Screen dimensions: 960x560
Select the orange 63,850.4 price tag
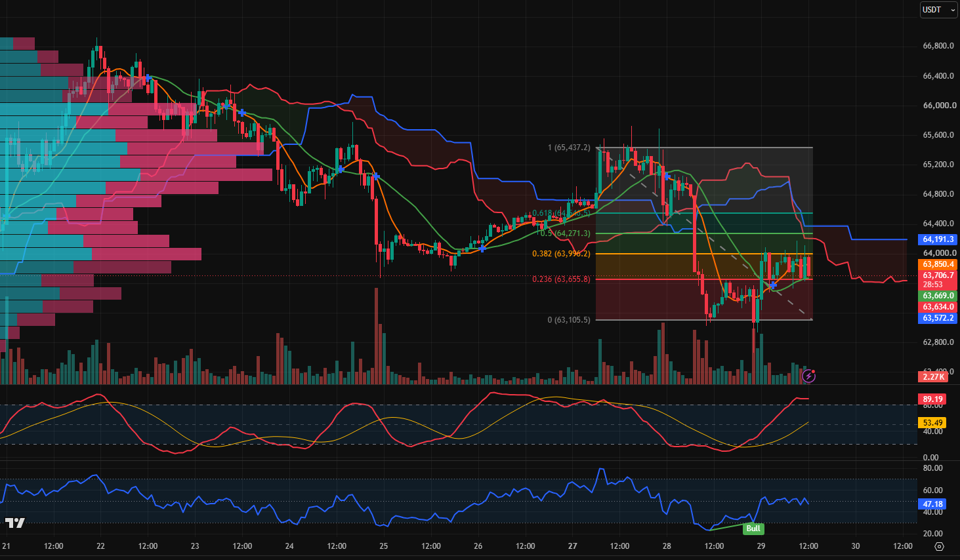point(938,265)
